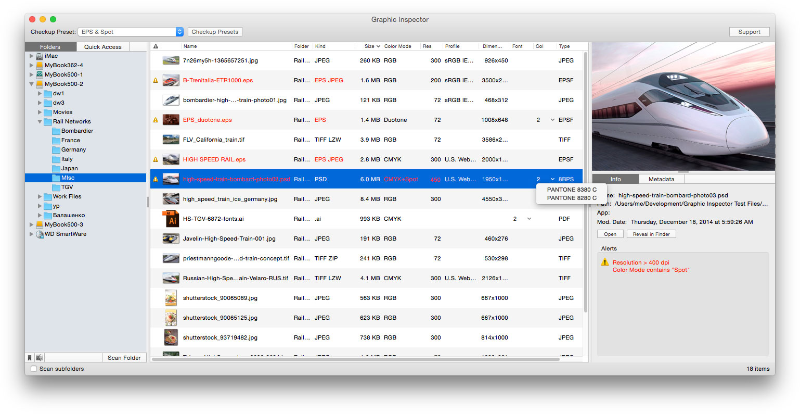Click the warning icon beside HIGH SPEED RAIL.eps

coord(155,159)
